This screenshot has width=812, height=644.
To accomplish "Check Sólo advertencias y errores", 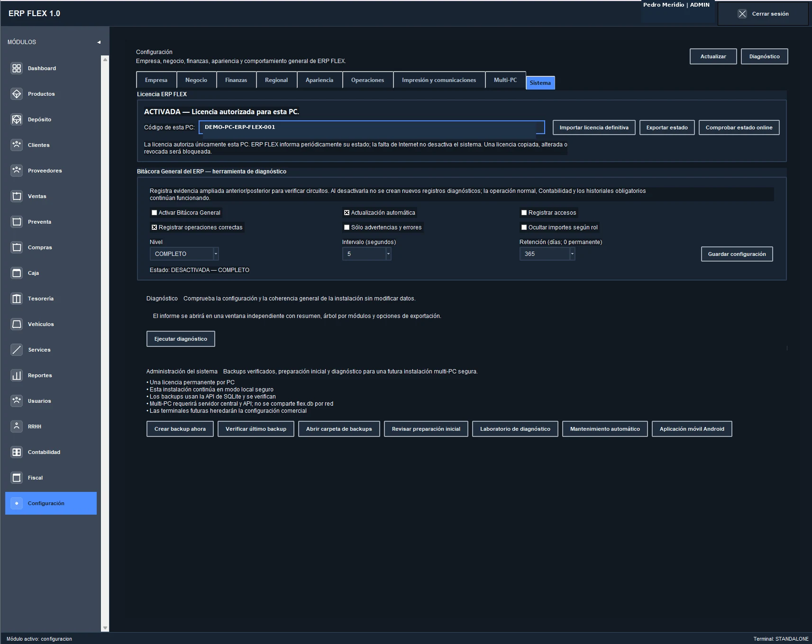I will pyautogui.click(x=347, y=227).
